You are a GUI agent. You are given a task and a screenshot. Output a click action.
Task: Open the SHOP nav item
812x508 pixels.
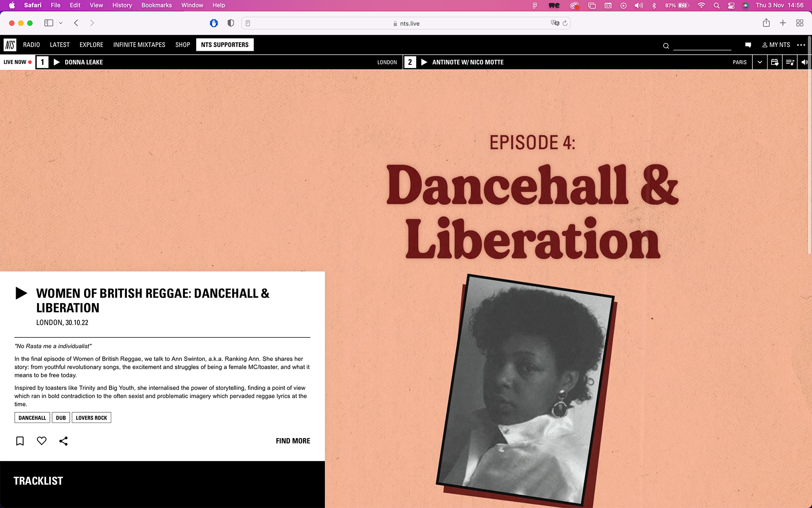183,45
